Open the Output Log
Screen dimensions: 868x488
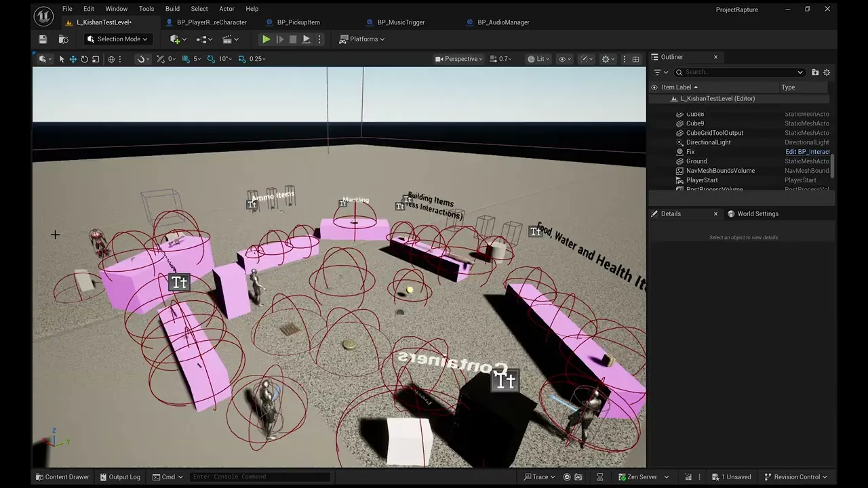119,477
